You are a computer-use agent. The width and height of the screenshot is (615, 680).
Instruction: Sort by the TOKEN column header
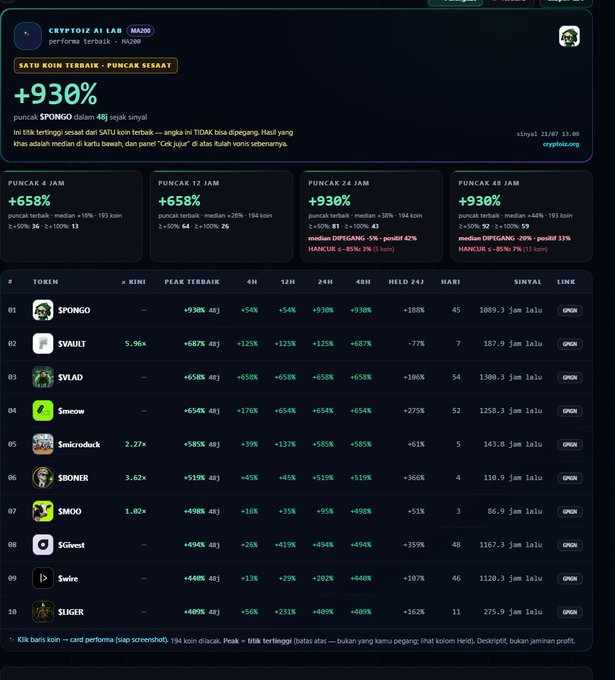[x=46, y=282]
